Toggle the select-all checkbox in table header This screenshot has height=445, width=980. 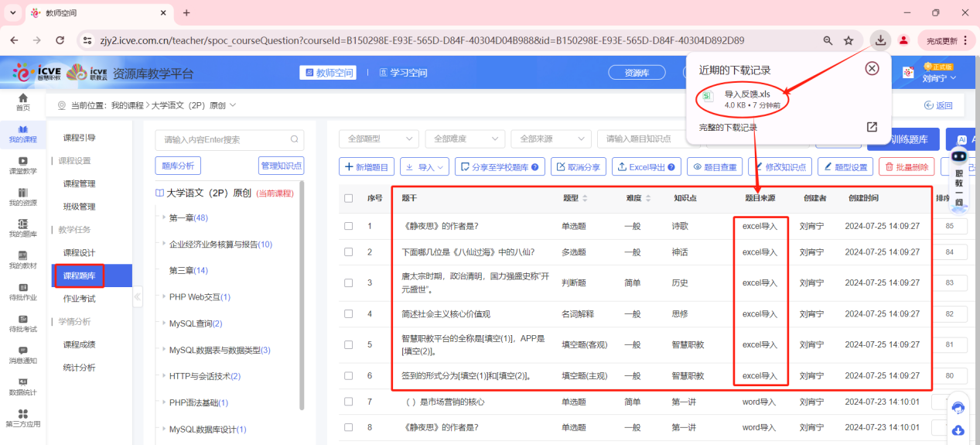pyautogui.click(x=349, y=198)
